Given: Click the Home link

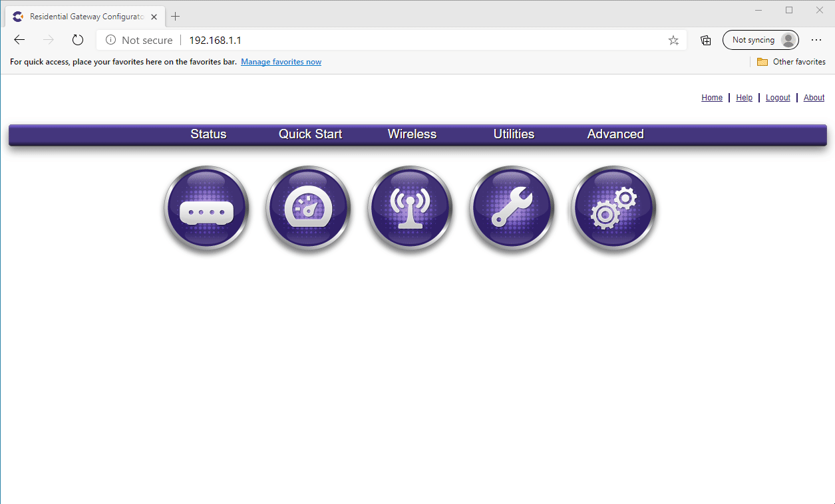Looking at the screenshot, I should (712, 98).
